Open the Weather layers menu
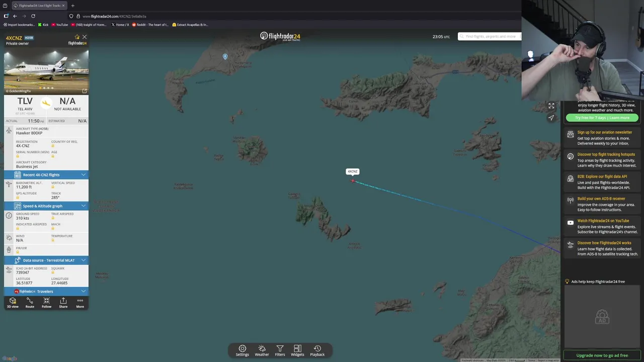 pyautogui.click(x=262, y=350)
